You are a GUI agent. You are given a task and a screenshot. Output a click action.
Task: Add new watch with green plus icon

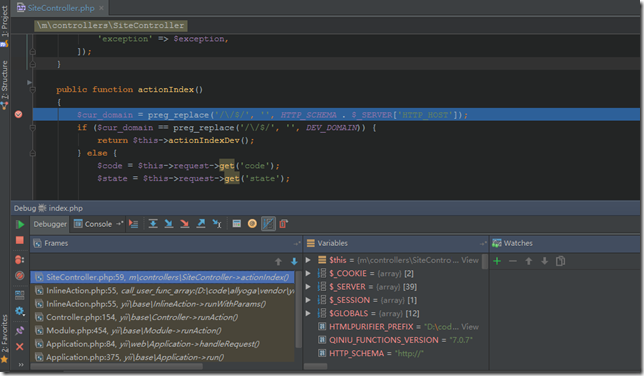click(497, 261)
